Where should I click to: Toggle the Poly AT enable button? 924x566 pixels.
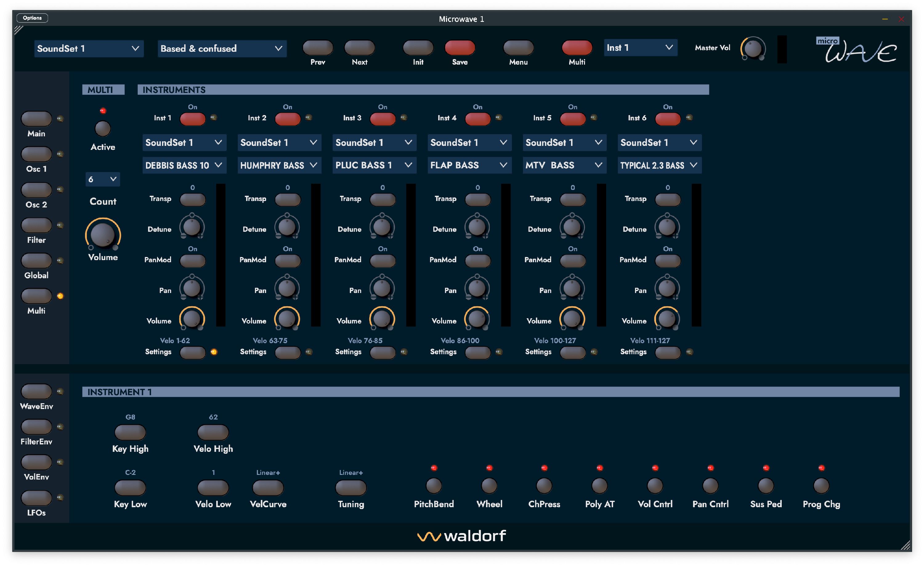(x=600, y=486)
